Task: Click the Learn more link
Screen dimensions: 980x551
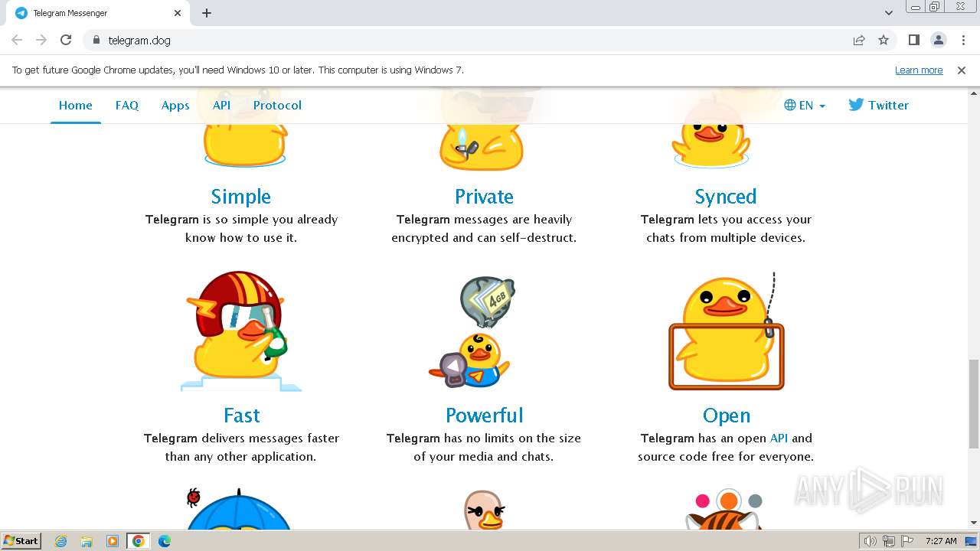Action: [x=919, y=70]
